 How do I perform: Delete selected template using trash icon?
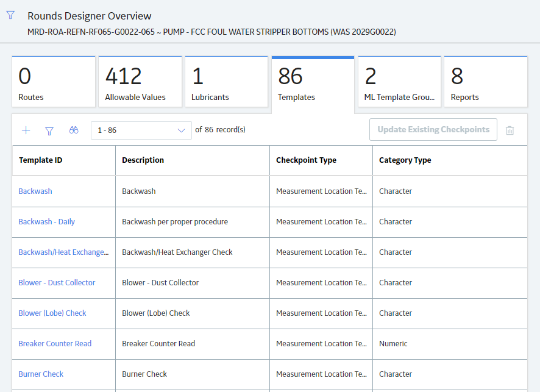(510, 130)
